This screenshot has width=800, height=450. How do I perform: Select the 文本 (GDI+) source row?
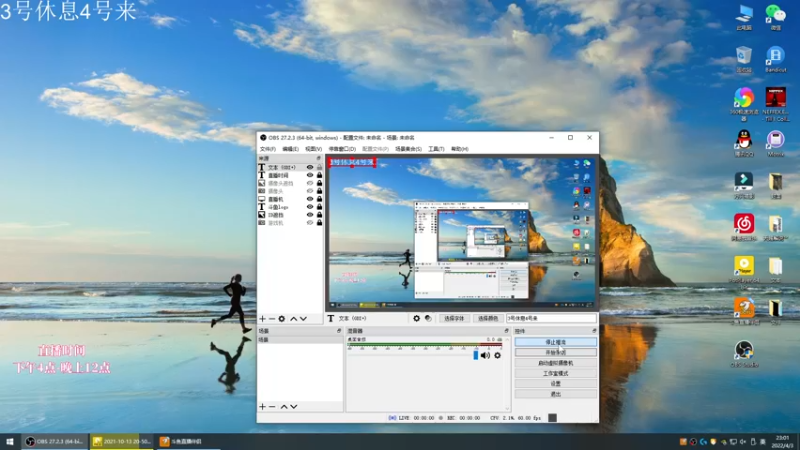pyautogui.click(x=290, y=167)
